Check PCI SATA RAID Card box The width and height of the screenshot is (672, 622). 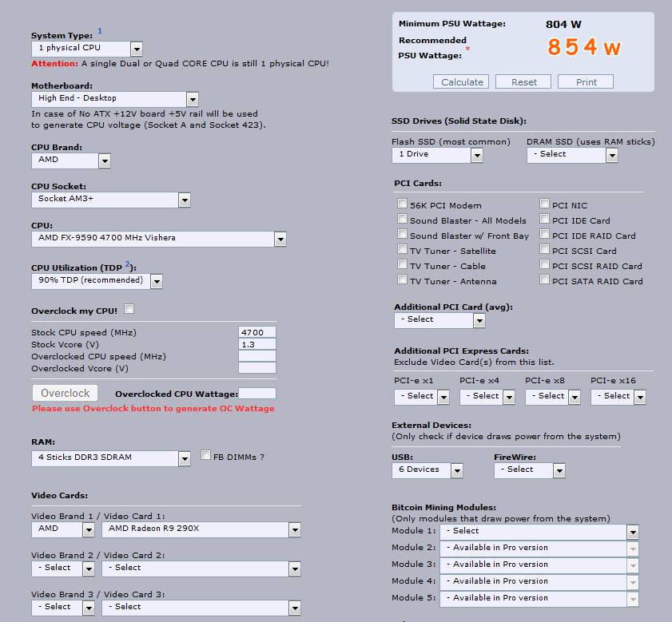tap(544, 279)
